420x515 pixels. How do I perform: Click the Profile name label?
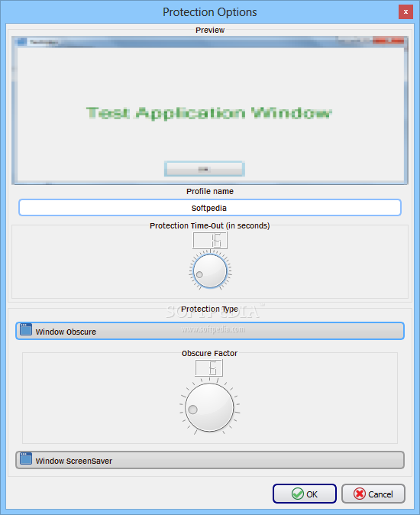pyautogui.click(x=210, y=191)
